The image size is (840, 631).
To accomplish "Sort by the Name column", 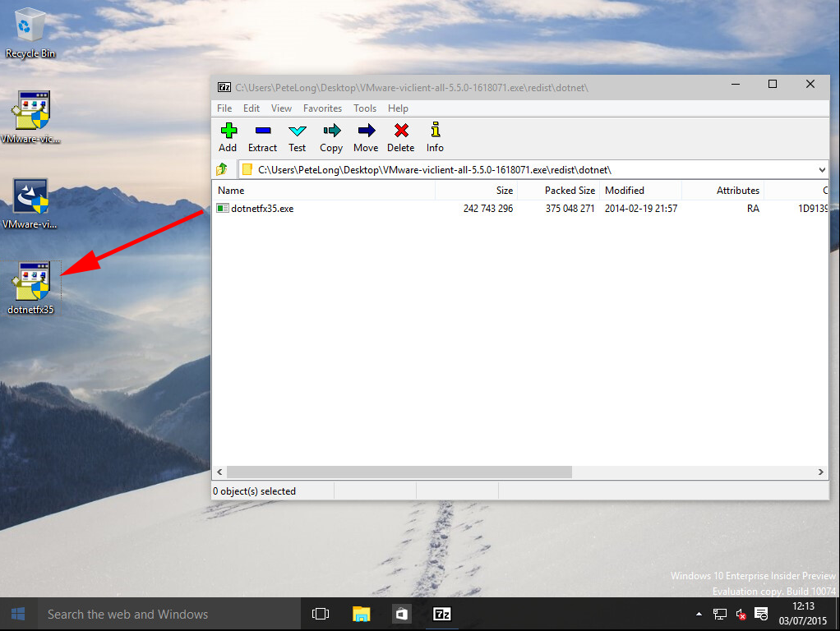I will pos(324,190).
